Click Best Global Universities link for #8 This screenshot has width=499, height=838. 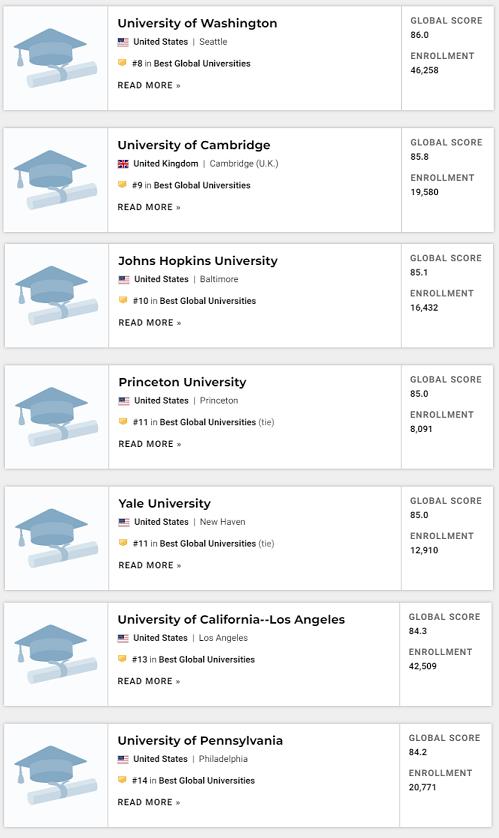[202, 64]
